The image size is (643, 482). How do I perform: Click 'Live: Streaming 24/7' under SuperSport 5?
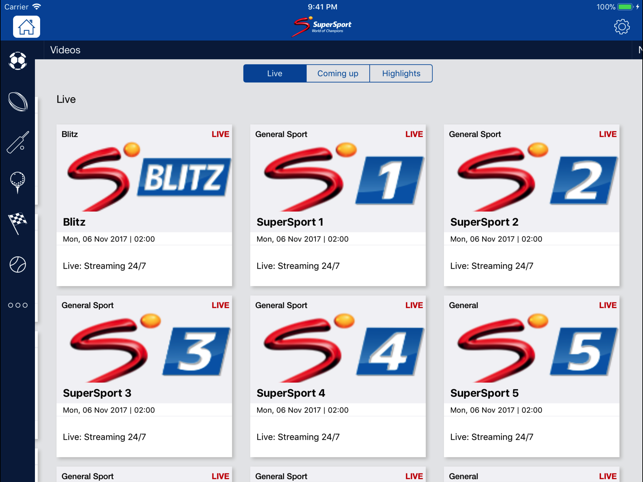coord(491,437)
